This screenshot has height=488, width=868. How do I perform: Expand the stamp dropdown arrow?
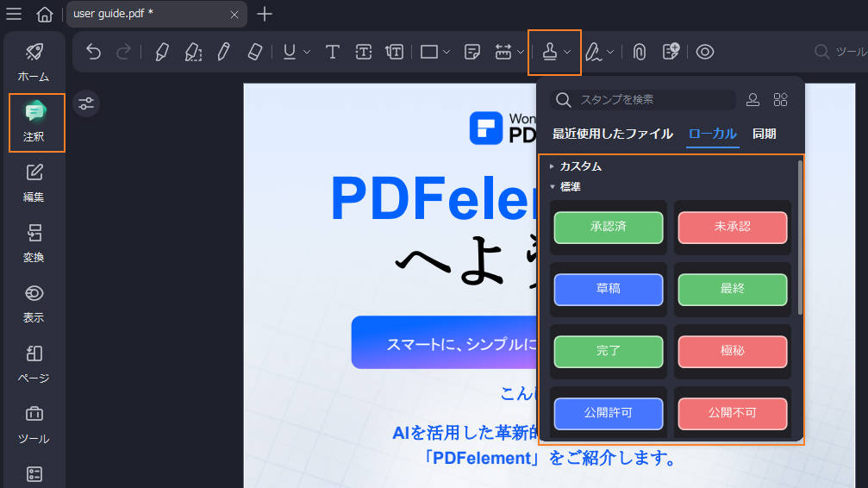pyautogui.click(x=567, y=52)
